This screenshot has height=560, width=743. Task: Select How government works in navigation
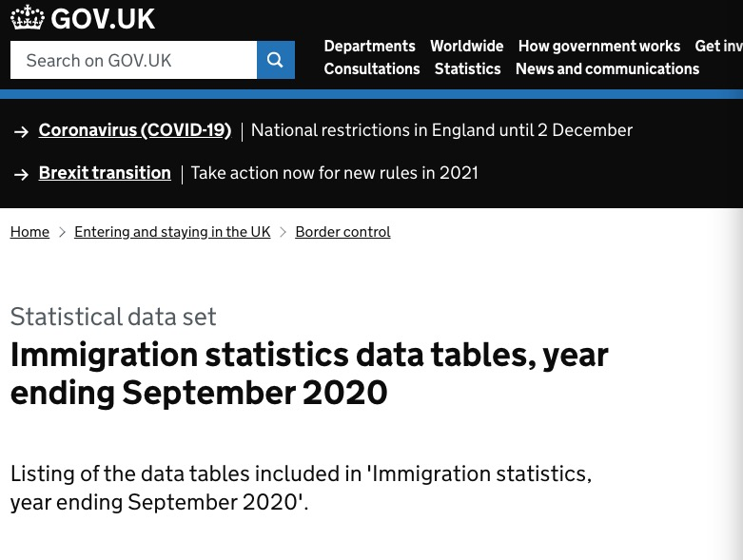click(599, 46)
